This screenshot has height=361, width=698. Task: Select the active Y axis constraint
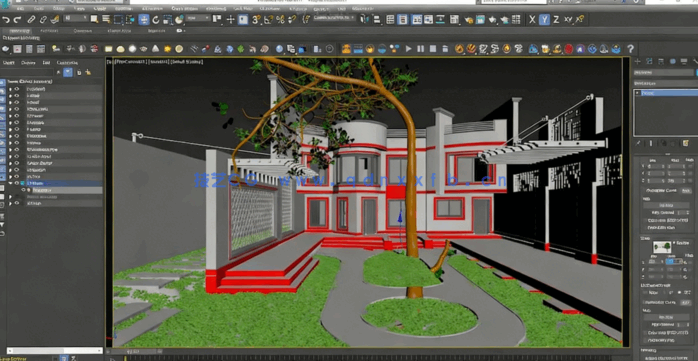point(544,19)
